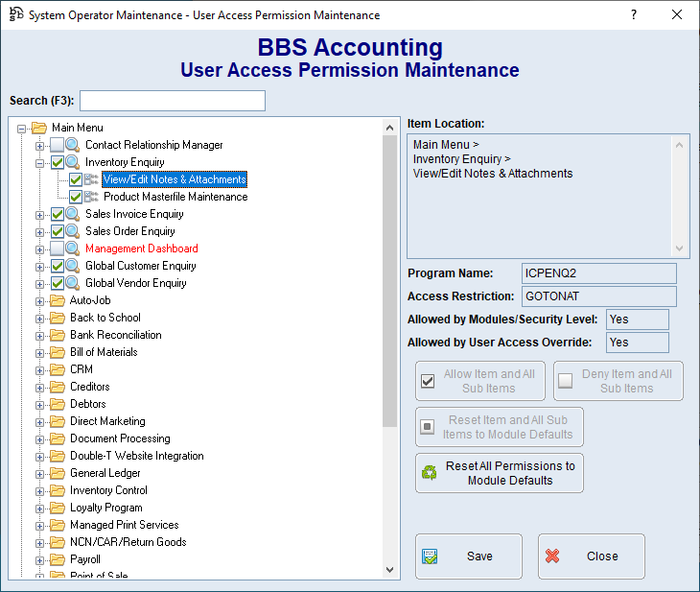
Task: Click into the Search (F3) field
Action: pos(173,101)
